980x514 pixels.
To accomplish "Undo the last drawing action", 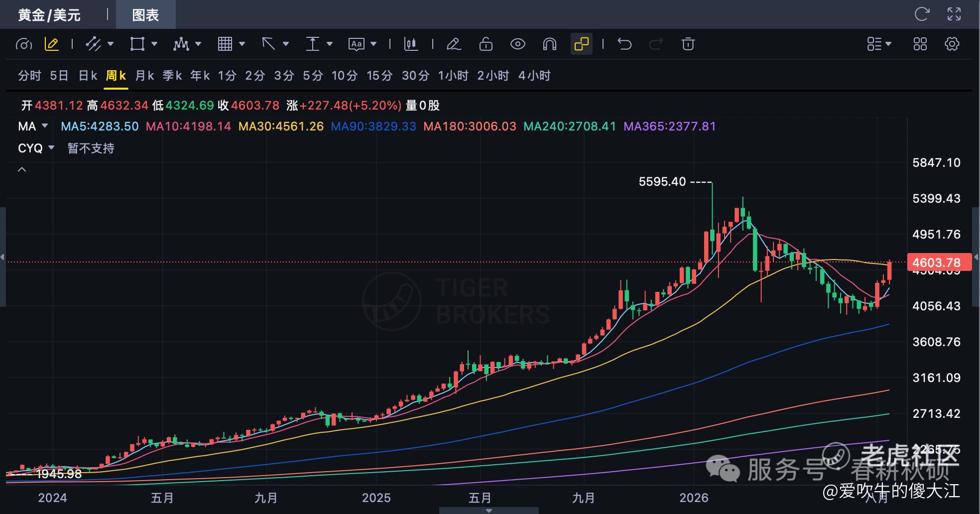I will [624, 44].
